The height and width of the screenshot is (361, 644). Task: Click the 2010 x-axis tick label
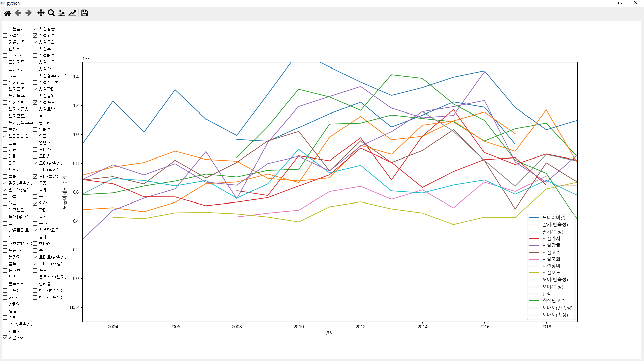coord(299,327)
